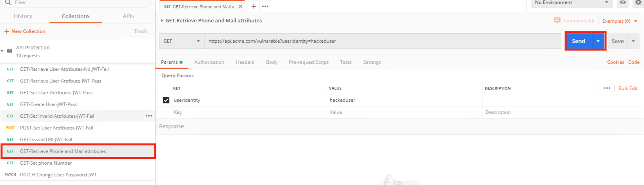Open query params column options three-dot icon
This screenshot has width=644, height=185.
click(607, 88)
